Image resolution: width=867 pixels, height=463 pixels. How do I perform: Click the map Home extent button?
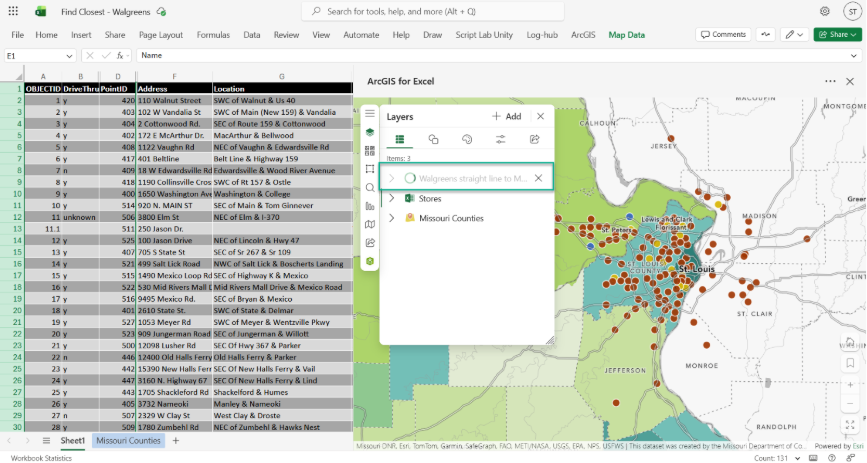click(x=850, y=341)
